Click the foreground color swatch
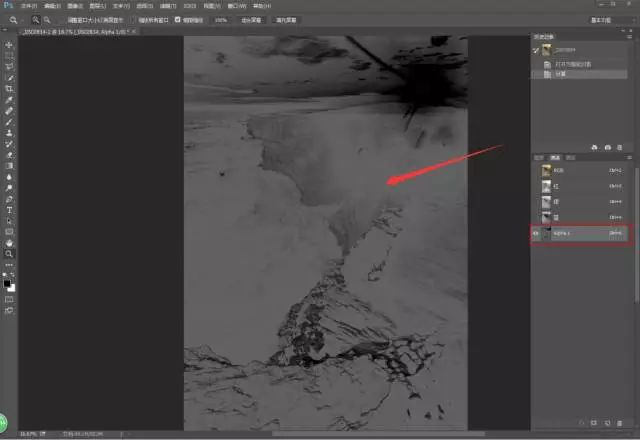640x440 pixels. point(7,282)
